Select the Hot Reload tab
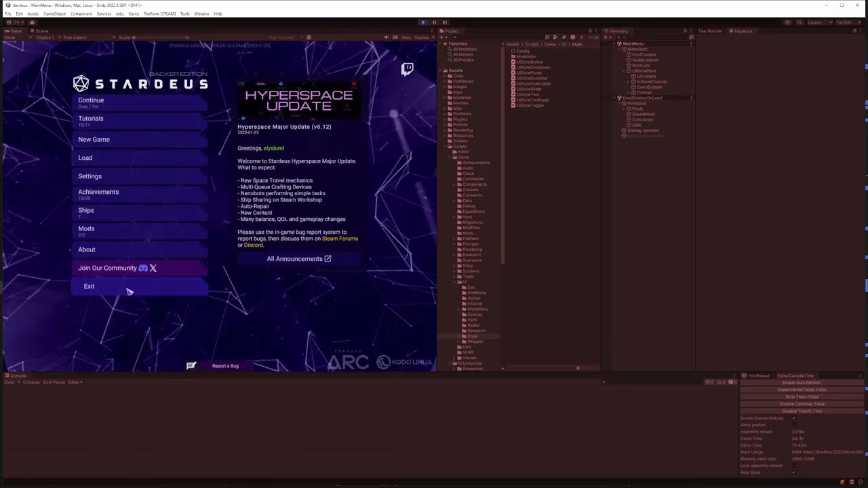 (756, 375)
